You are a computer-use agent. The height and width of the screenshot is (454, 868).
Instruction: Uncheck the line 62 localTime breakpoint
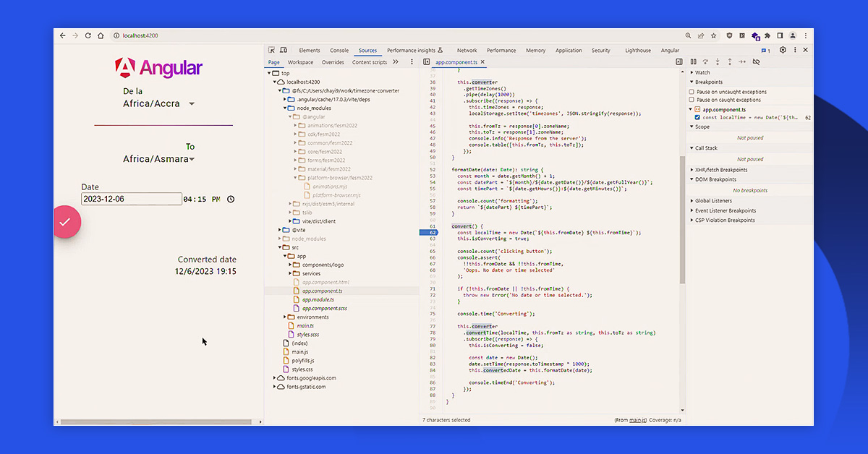pyautogui.click(x=697, y=117)
